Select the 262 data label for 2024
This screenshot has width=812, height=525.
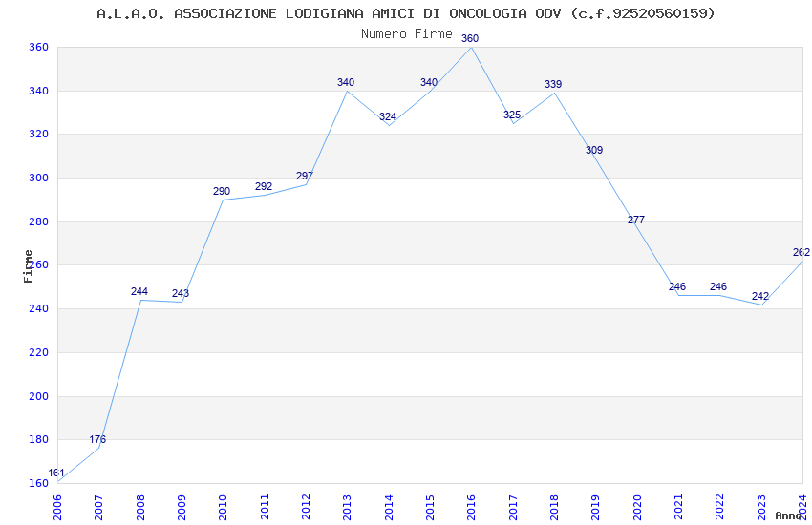[801, 252]
